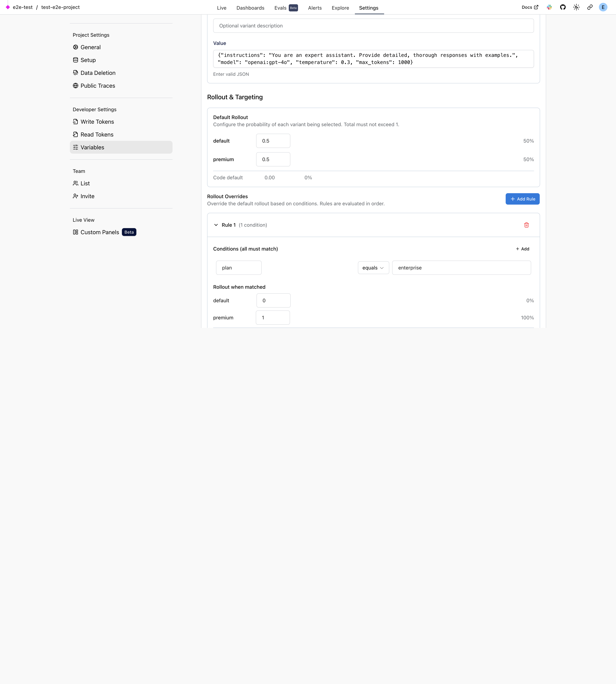Add a new condition to Rule 1

[x=522, y=249]
